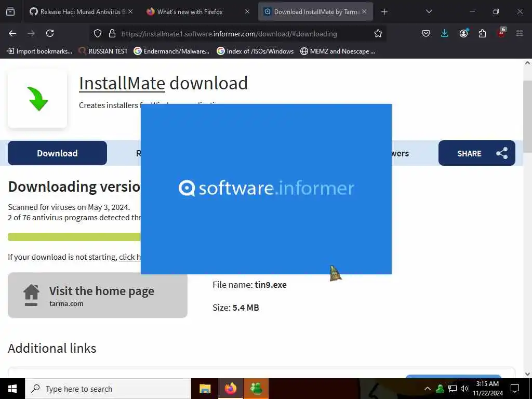532x399 pixels.
Task: Close the Download InstallMate tab
Action: (x=364, y=11)
